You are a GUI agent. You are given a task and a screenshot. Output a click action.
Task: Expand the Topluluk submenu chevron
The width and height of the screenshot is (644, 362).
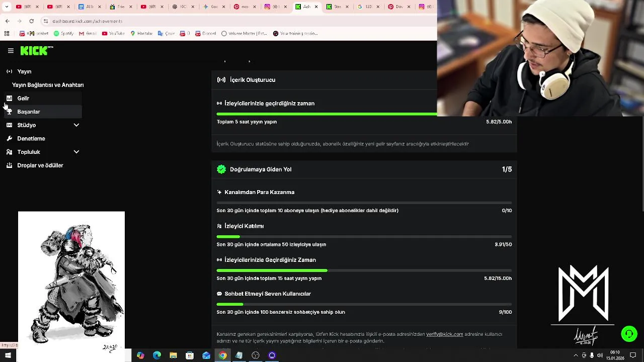click(x=76, y=152)
